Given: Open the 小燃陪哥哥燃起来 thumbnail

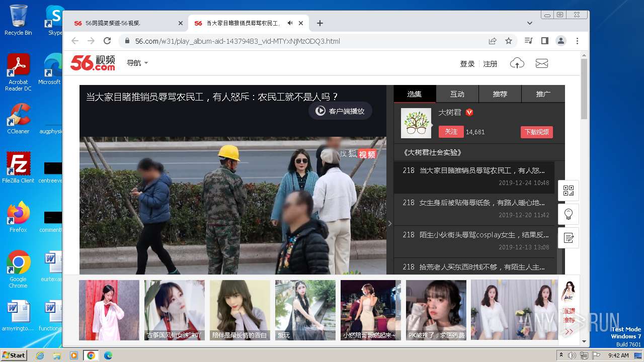Looking at the screenshot, I should [371, 310].
